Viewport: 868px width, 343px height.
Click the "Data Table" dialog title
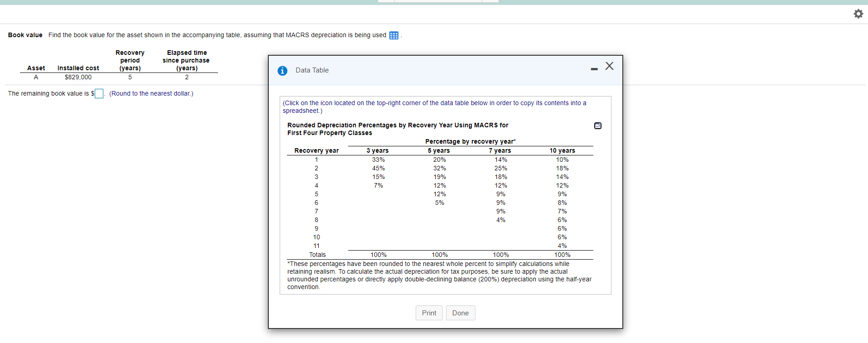click(312, 70)
